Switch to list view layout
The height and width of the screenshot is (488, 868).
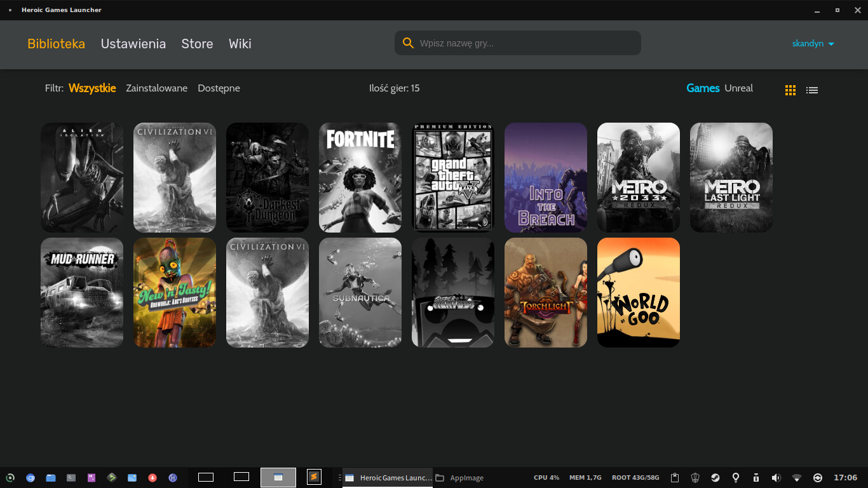[x=811, y=90]
